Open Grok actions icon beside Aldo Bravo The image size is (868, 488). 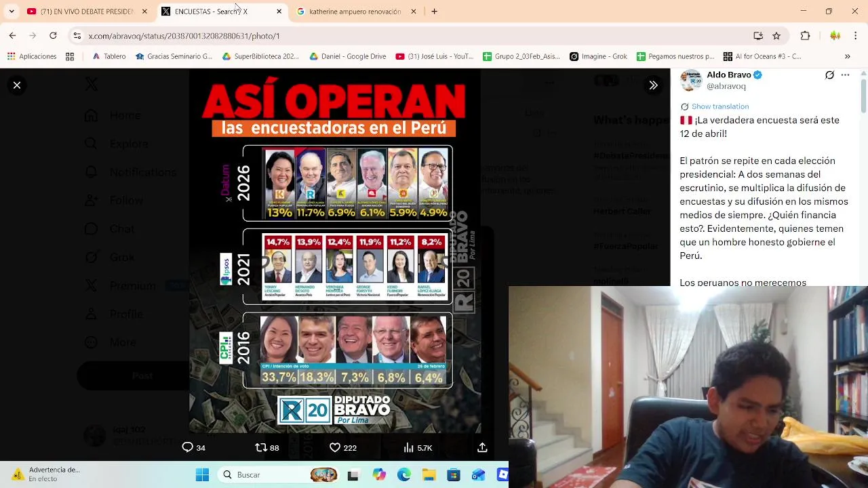[x=829, y=75]
